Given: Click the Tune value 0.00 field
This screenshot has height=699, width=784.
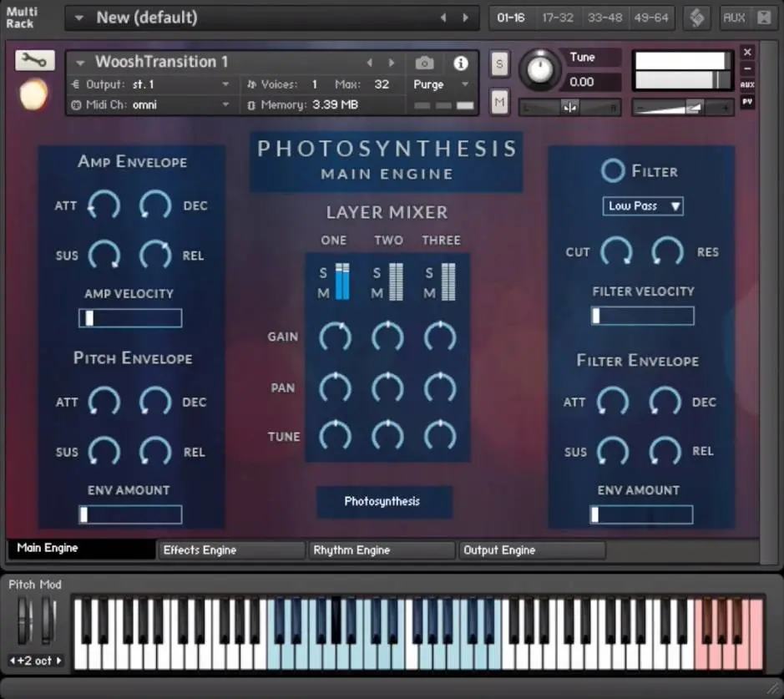Looking at the screenshot, I should [x=591, y=82].
